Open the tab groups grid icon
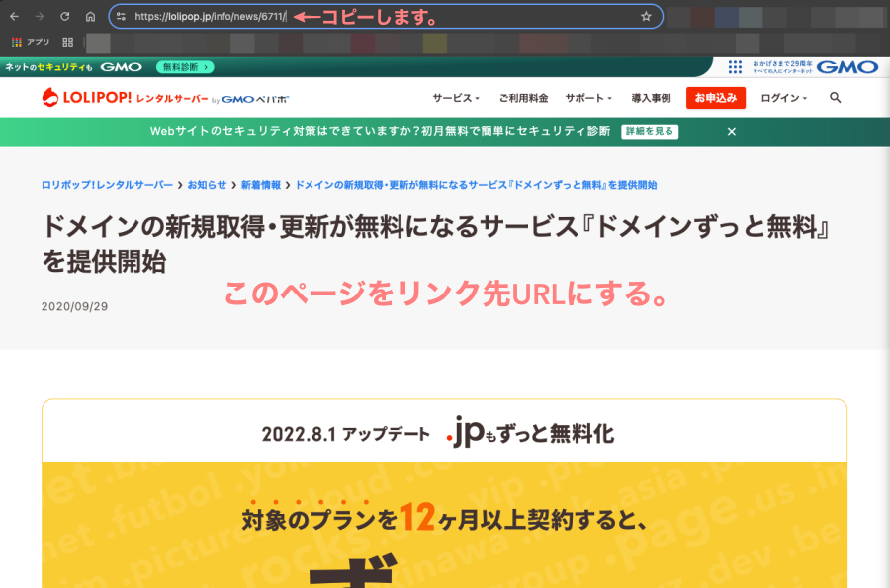The width and height of the screenshot is (890, 588). pyautogui.click(x=68, y=42)
